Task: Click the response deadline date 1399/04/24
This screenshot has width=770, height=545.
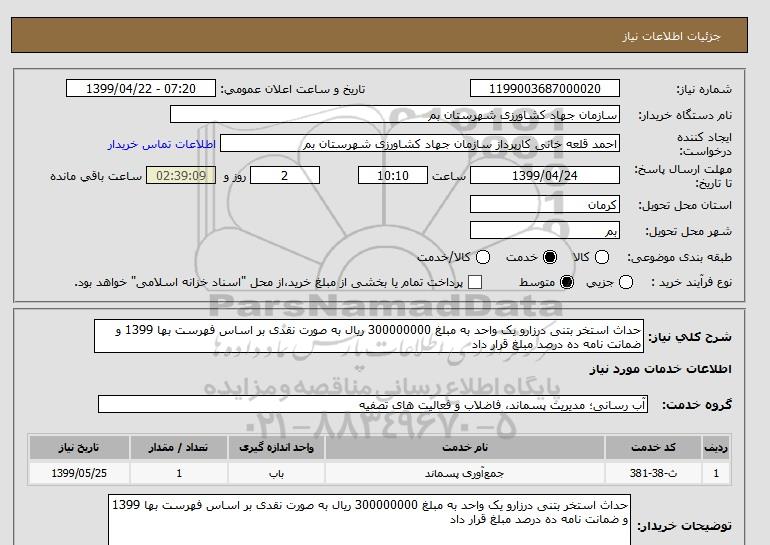Action: (x=545, y=175)
